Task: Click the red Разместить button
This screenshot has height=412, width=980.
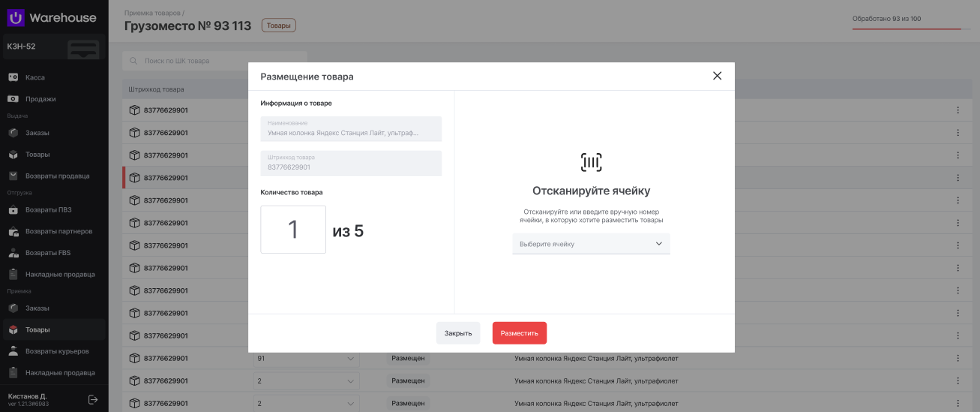Action: point(520,333)
